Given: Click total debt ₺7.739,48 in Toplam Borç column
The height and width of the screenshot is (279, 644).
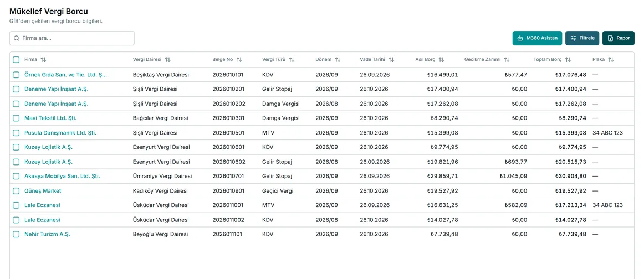Looking at the screenshot, I should (x=572, y=234).
